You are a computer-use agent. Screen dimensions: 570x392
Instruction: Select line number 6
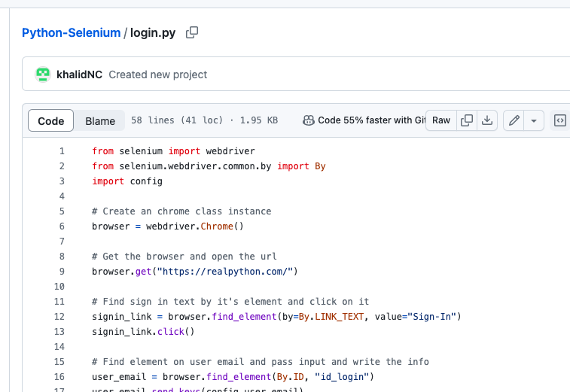tap(62, 226)
